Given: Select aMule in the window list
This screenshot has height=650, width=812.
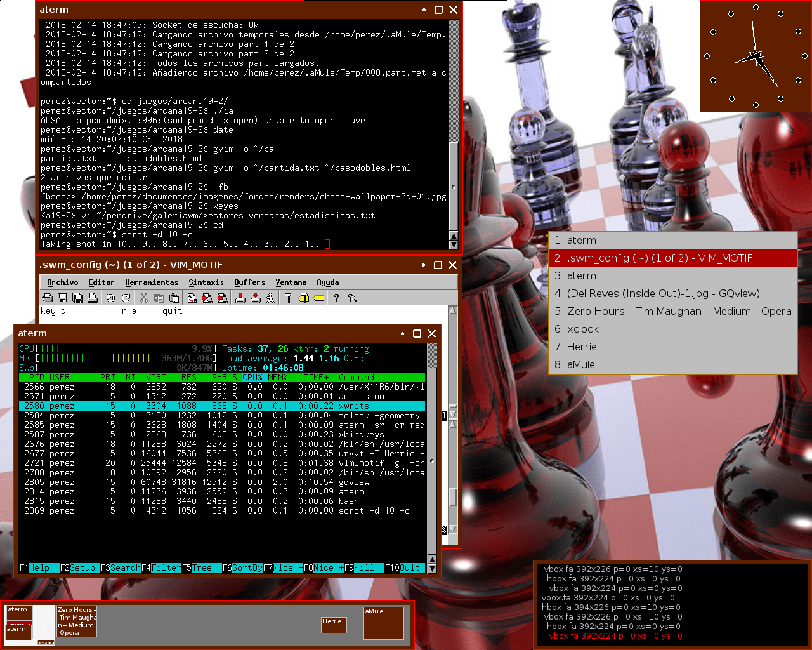Looking at the screenshot, I should click(673, 365).
